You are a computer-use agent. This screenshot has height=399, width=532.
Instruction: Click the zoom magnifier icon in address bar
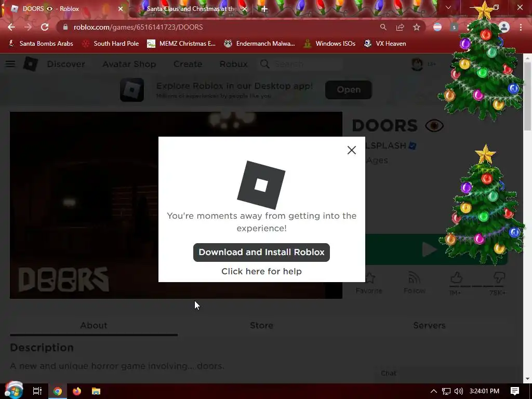point(383,27)
